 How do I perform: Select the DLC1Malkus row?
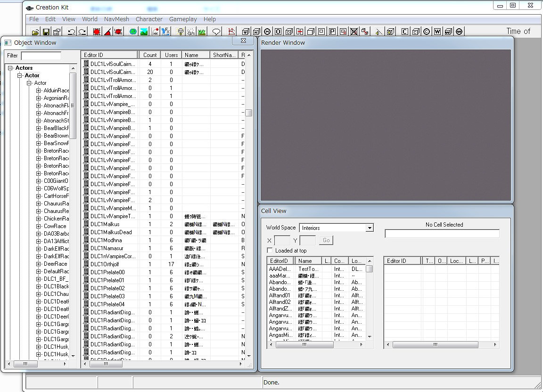(x=164, y=224)
